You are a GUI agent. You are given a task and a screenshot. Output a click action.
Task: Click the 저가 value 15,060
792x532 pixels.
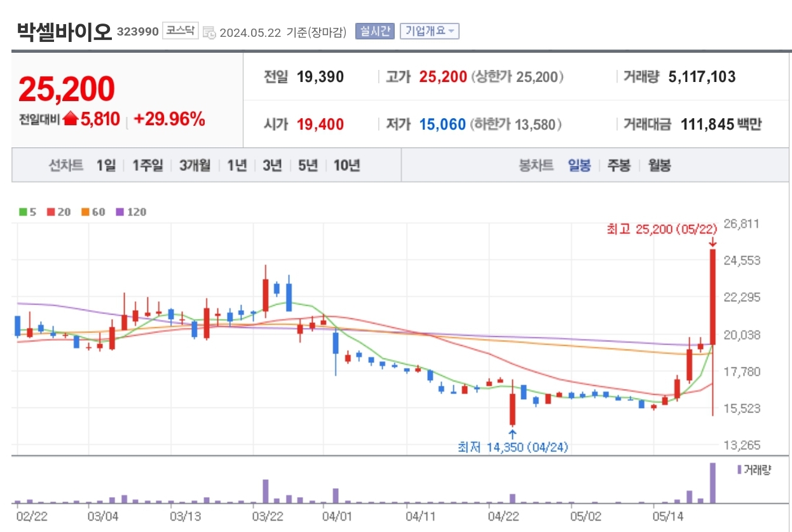point(442,125)
